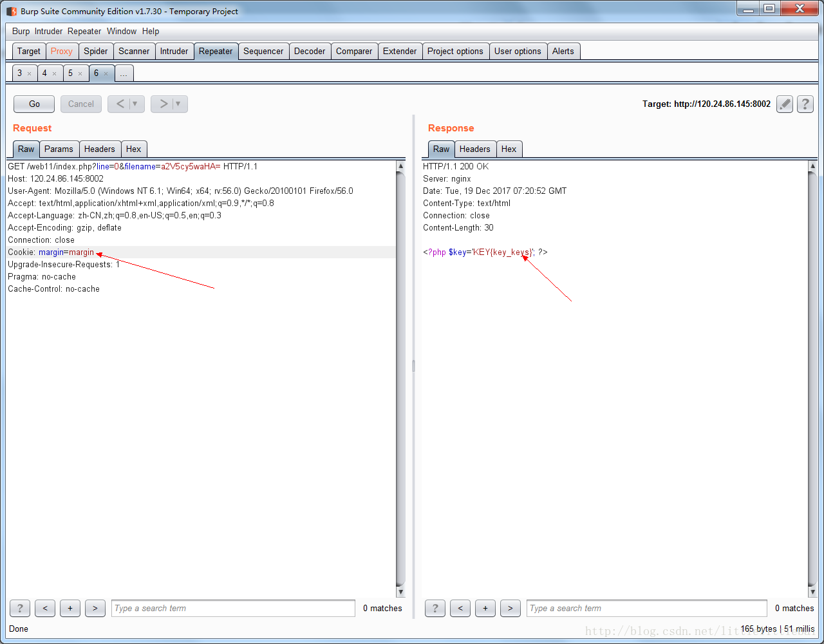Switch to the Comparer tab
The width and height of the screenshot is (824, 644).
(x=354, y=52)
